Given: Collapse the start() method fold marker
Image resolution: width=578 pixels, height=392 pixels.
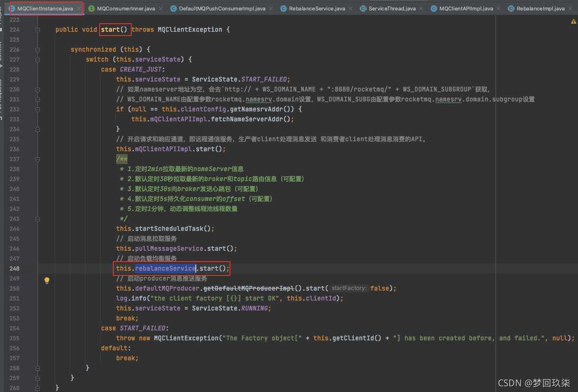Looking at the screenshot, I should pyautogui.click(x=38, y=30).
